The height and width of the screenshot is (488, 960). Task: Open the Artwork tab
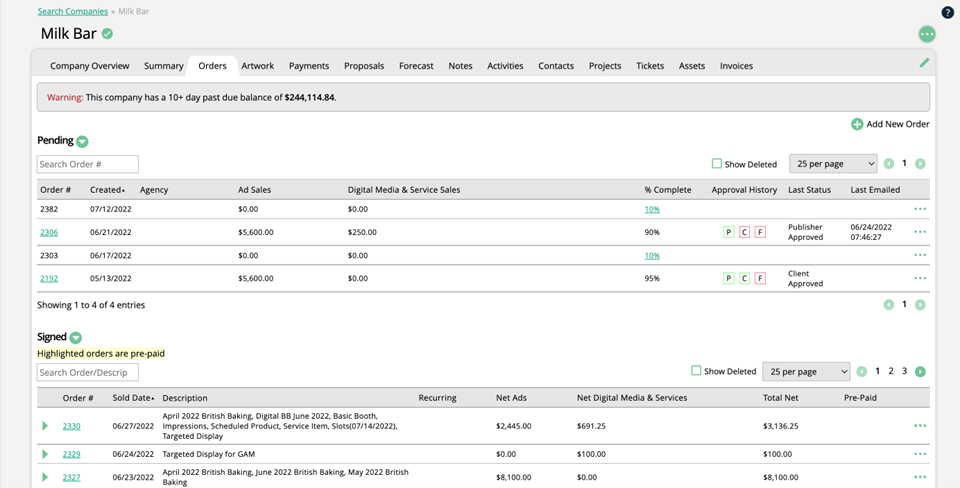[258, 66]
